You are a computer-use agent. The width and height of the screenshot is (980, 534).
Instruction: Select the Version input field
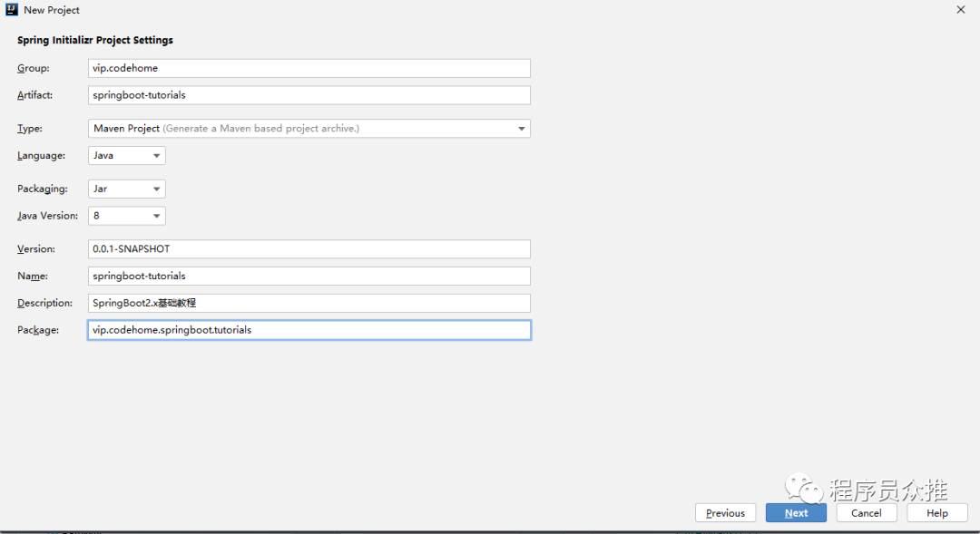pos(309,248)
